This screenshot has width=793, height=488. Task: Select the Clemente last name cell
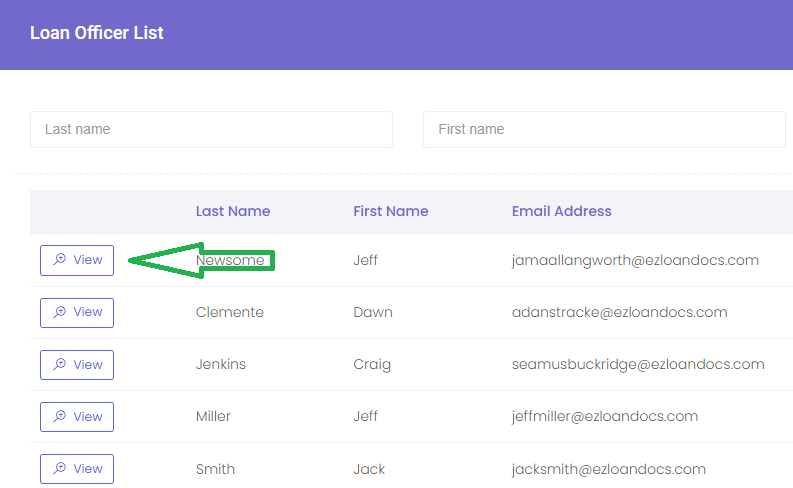pyautogui.click(x=230, y=312)
